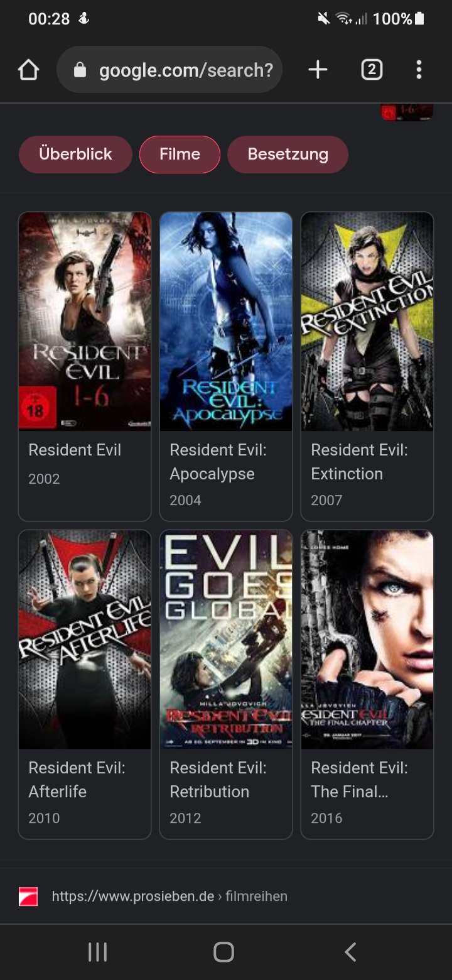
Task: Open Resident Evil: Retribution poster
Action: [x=226, y=639]
